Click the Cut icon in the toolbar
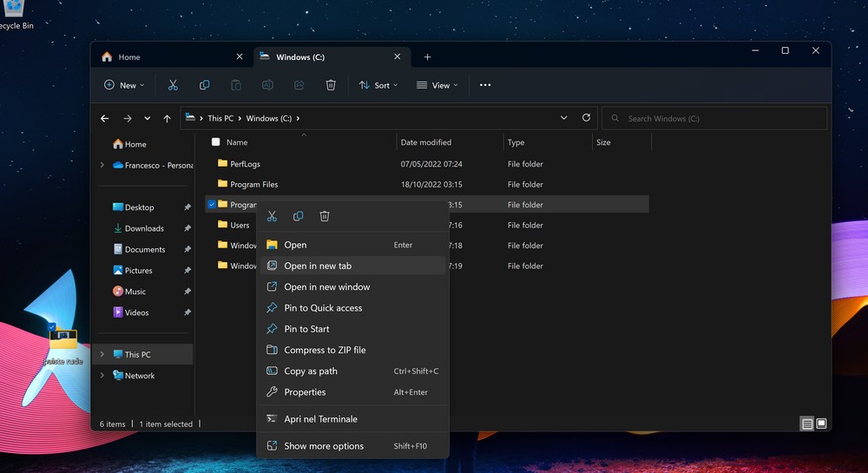 [173, 85]
